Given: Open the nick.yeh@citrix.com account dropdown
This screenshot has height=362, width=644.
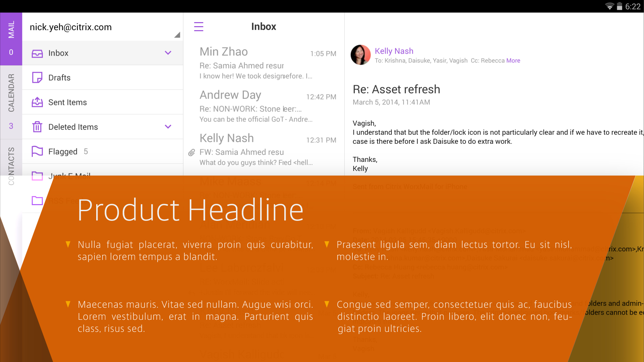Looking at the screenshot, I should [x=177, y=35].
